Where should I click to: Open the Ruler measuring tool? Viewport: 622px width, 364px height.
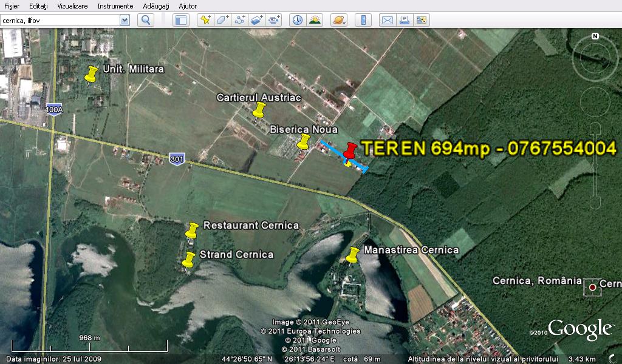(x=364, y=20)
